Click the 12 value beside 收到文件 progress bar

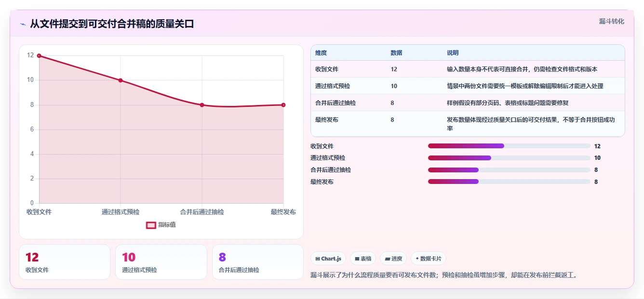point(597,146)
